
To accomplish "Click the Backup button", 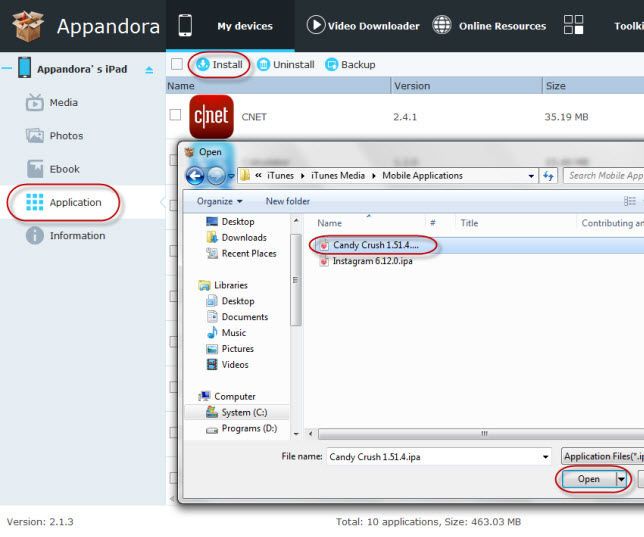I will point(350,65).
